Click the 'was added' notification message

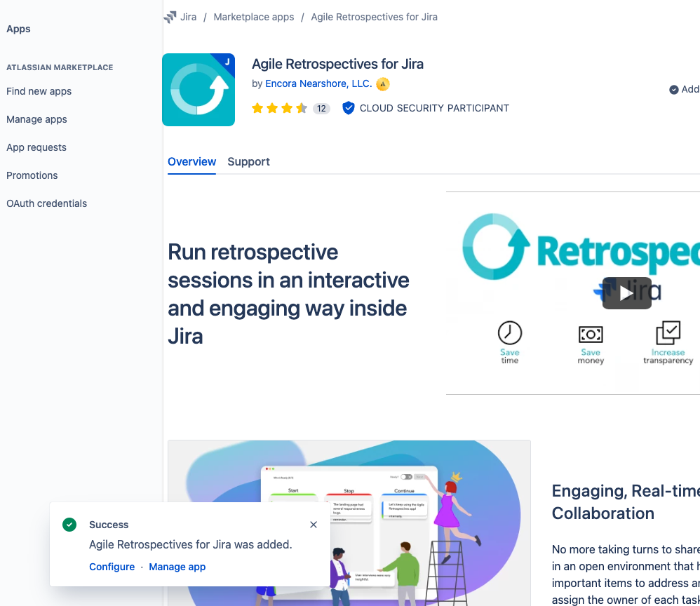[x=191, y=545]
